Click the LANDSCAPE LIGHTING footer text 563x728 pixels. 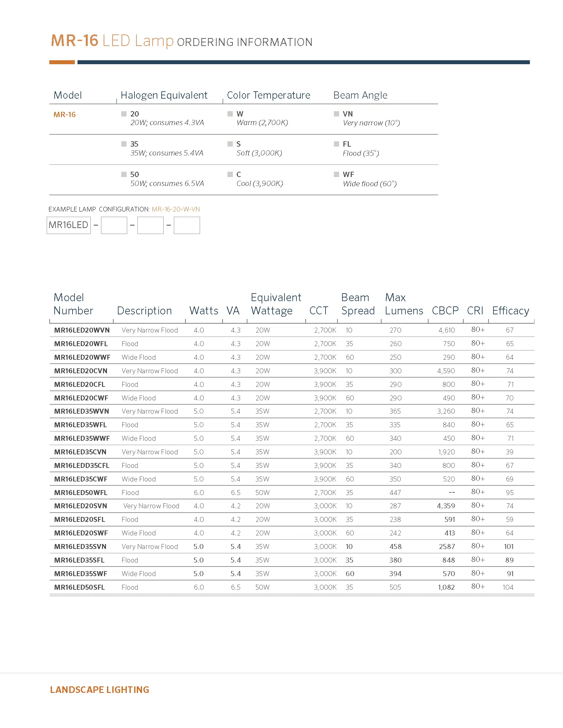coord(100,690)
